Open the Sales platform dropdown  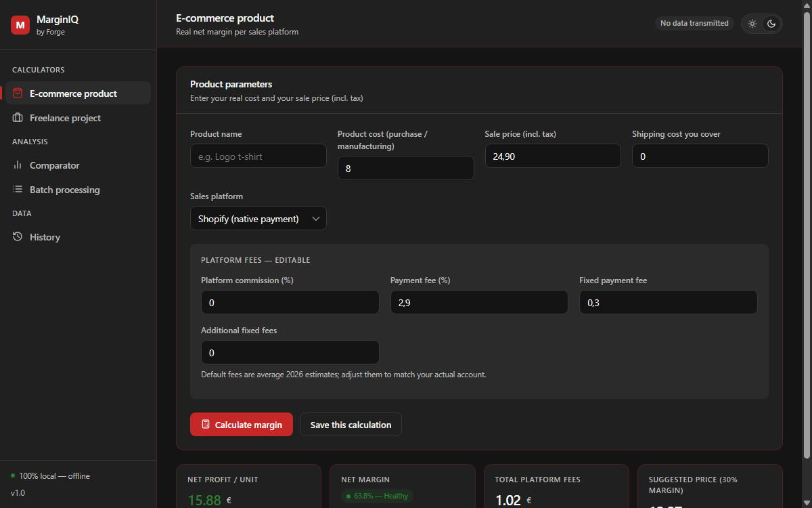258,219
